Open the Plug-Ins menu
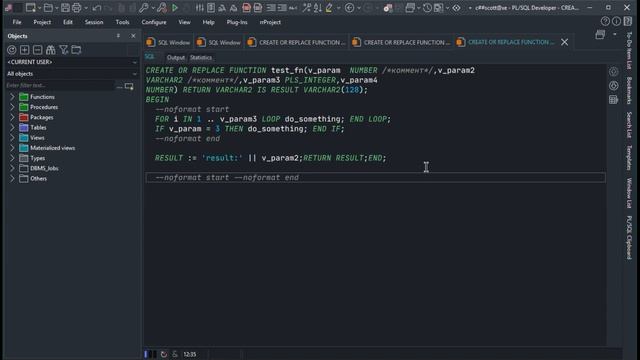640x360 pixels. click(x=237, y=22)
